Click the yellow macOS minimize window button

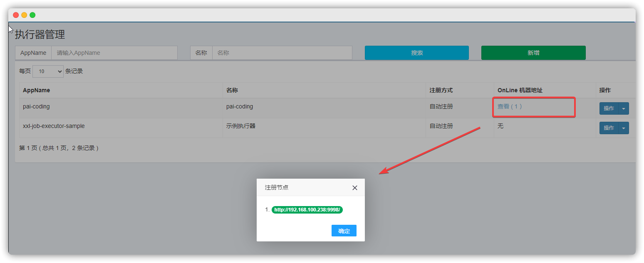click(x=24, y=15)
